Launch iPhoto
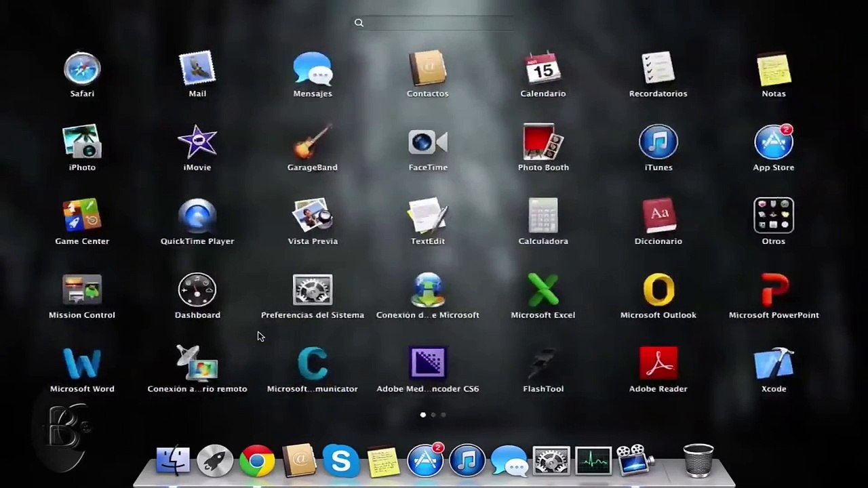 [x=82, y=143]
